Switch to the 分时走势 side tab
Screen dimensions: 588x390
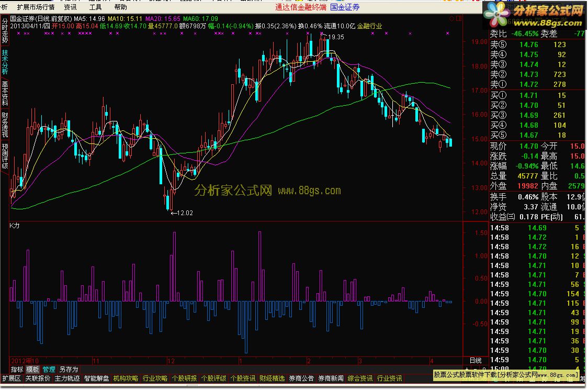[5, 30]
